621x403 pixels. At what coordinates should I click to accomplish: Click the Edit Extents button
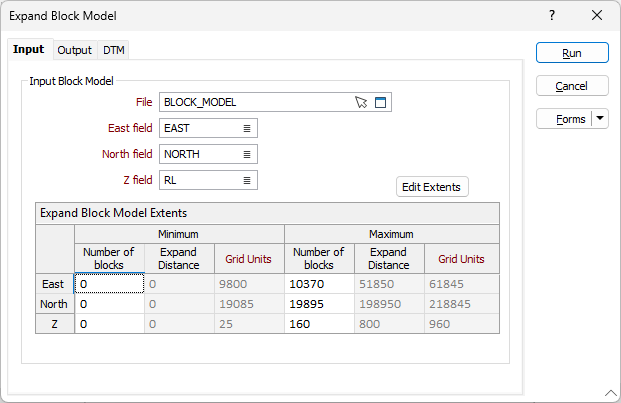[x=433, y=187]
